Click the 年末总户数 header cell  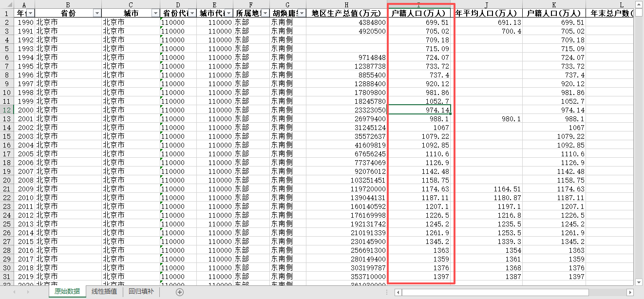tap(609, 13)
